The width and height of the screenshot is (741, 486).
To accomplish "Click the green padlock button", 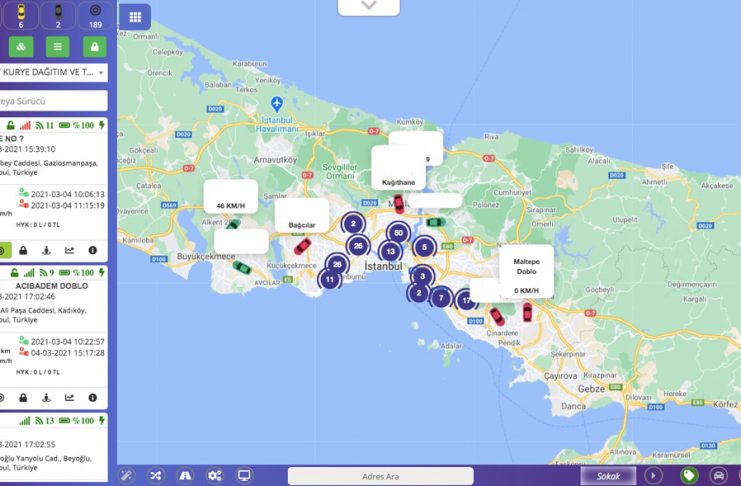I will click(x=95, y=47).
